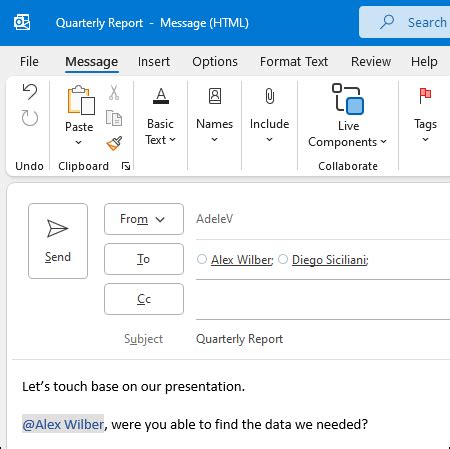Open the Format Text tab

[x=294, y=62]
